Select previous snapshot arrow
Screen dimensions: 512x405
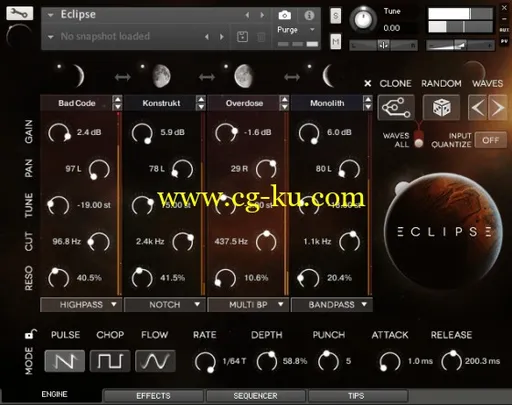207,37
